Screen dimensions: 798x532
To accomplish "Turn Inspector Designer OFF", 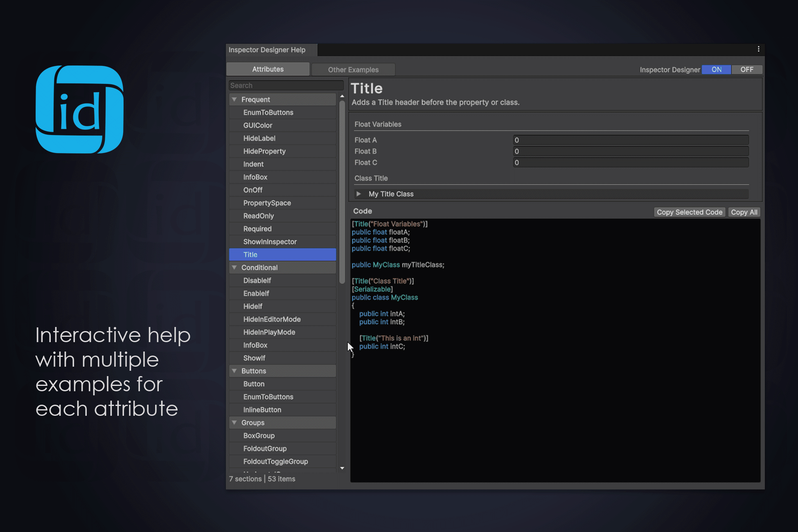I will click(746, 70).
